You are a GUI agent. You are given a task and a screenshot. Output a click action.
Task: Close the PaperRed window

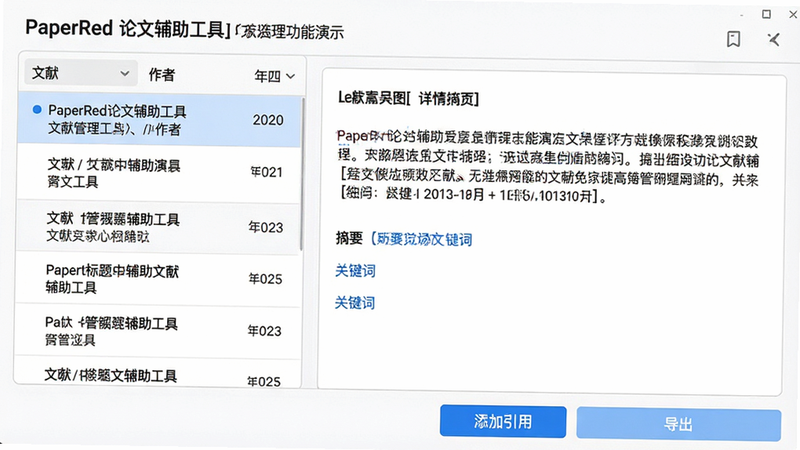[793, 14]
